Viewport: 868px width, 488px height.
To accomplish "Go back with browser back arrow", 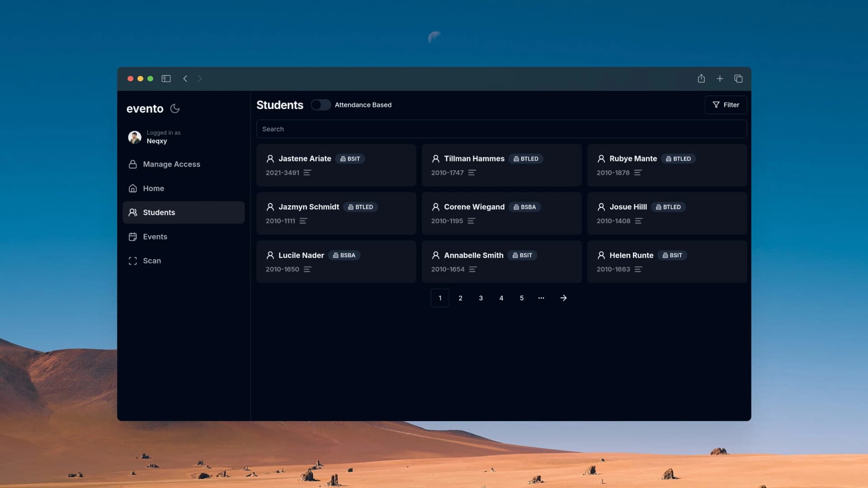I will pyautogui.click(x=185, y=79).
